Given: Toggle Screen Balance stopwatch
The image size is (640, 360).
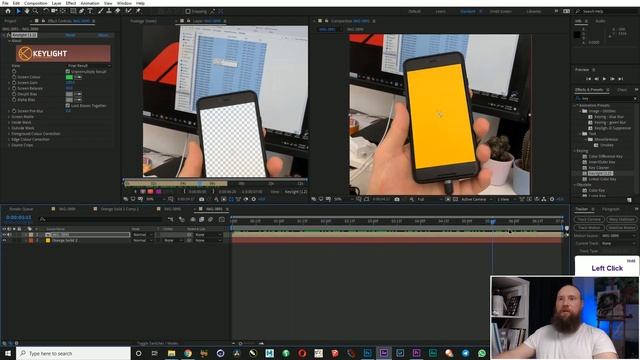Looking at the screenshot, I should (14, 88).
